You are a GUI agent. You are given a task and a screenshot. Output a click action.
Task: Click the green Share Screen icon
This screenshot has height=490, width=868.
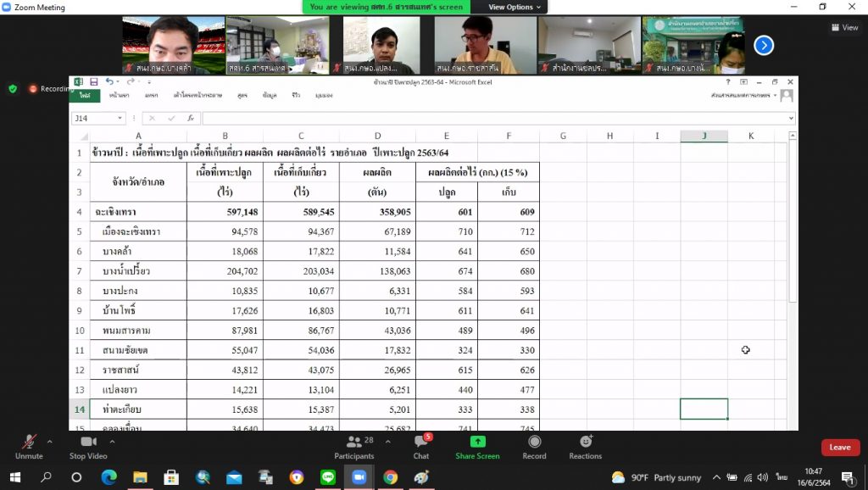coord(477,443)
